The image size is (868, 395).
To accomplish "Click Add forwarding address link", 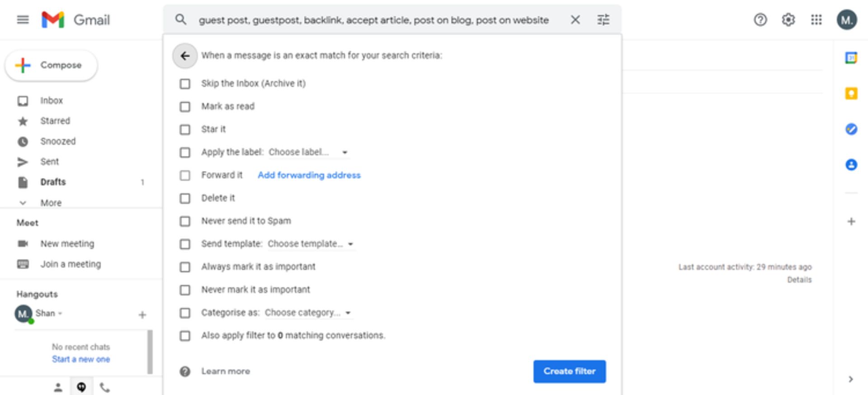I will 309,175.
